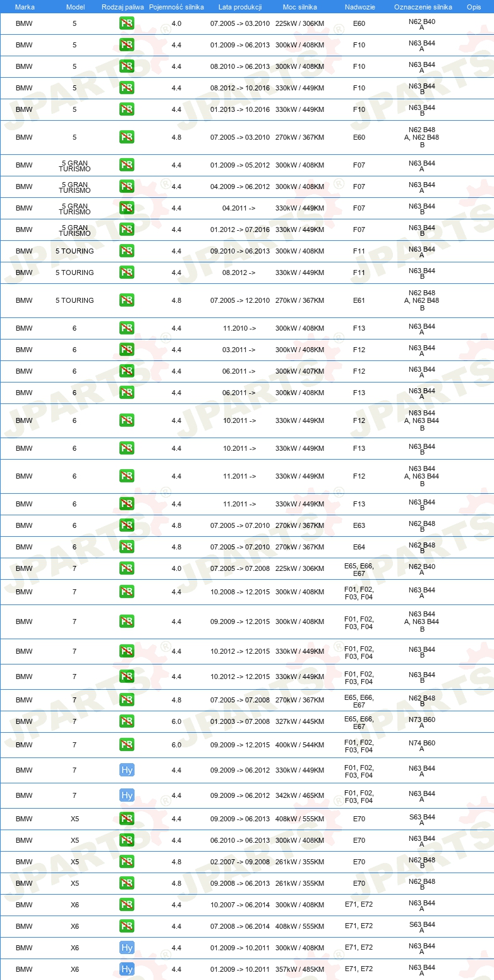Click body code E64
494x980 pixels.
(x=359, y=547)
